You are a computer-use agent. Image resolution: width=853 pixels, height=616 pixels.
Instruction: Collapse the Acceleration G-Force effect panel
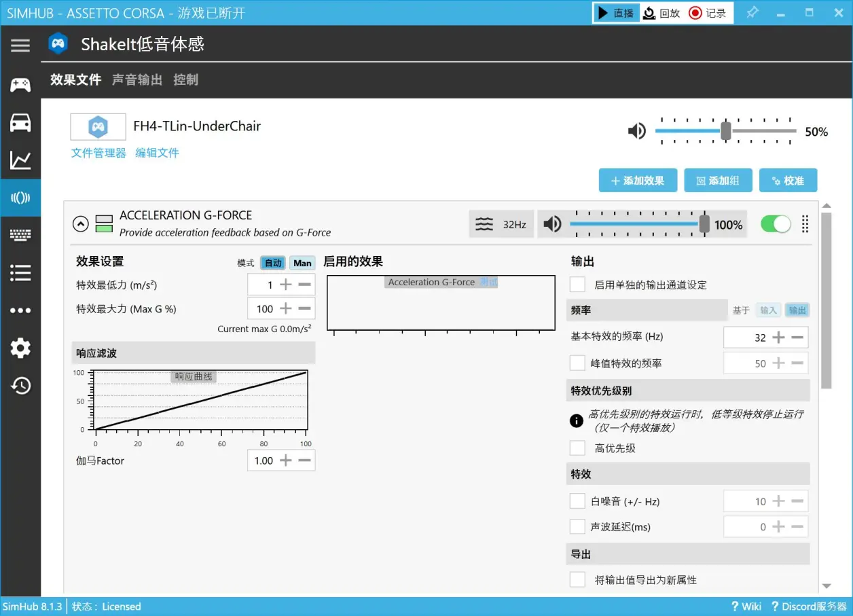point(80,223)
